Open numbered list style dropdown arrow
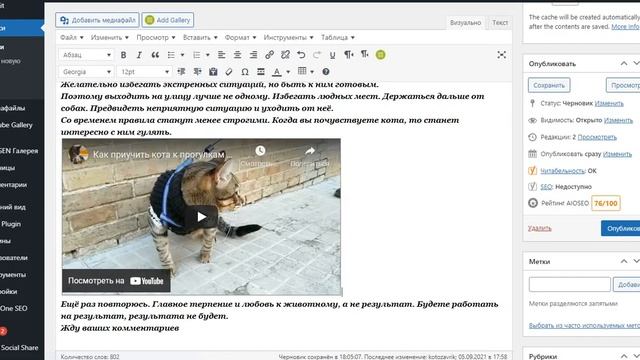 tap(208, 55)
